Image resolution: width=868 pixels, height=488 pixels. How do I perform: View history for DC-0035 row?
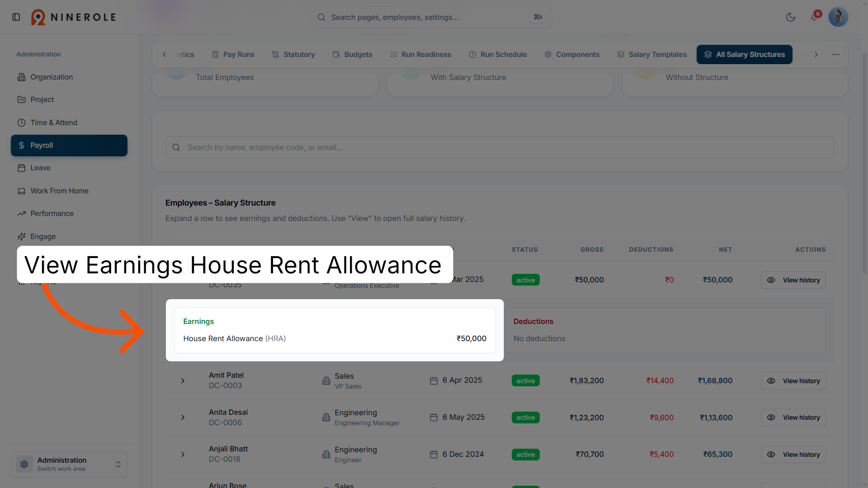coord(793,280)
